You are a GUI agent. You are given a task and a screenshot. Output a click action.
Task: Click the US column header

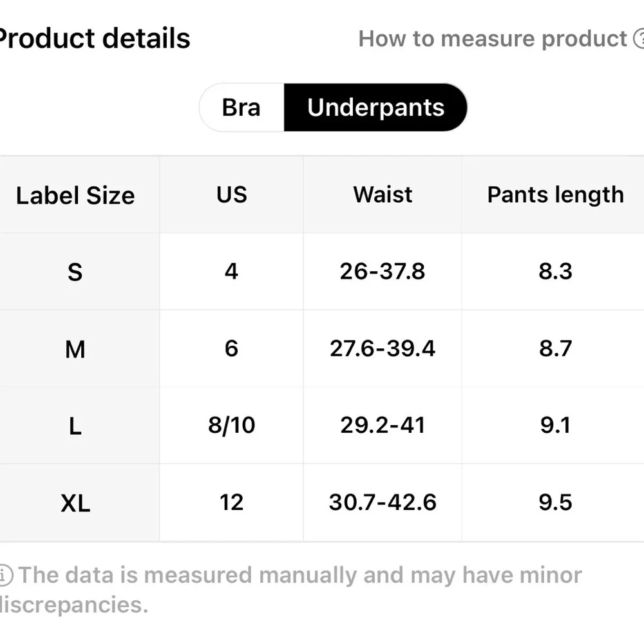(x=231, y=194)
